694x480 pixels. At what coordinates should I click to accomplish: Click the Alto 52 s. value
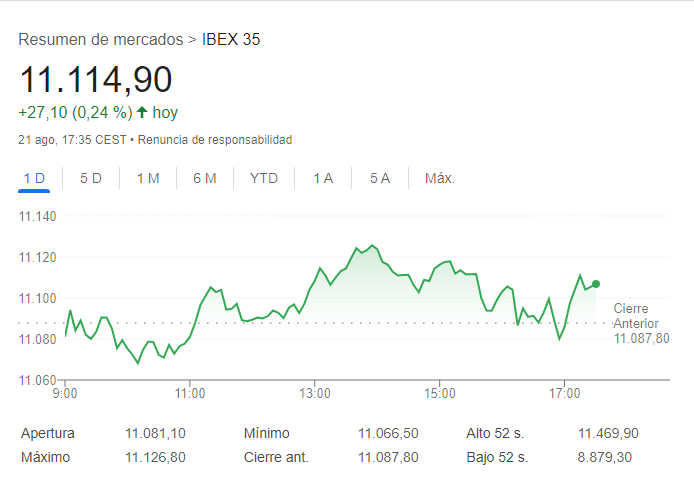[608, 433]
